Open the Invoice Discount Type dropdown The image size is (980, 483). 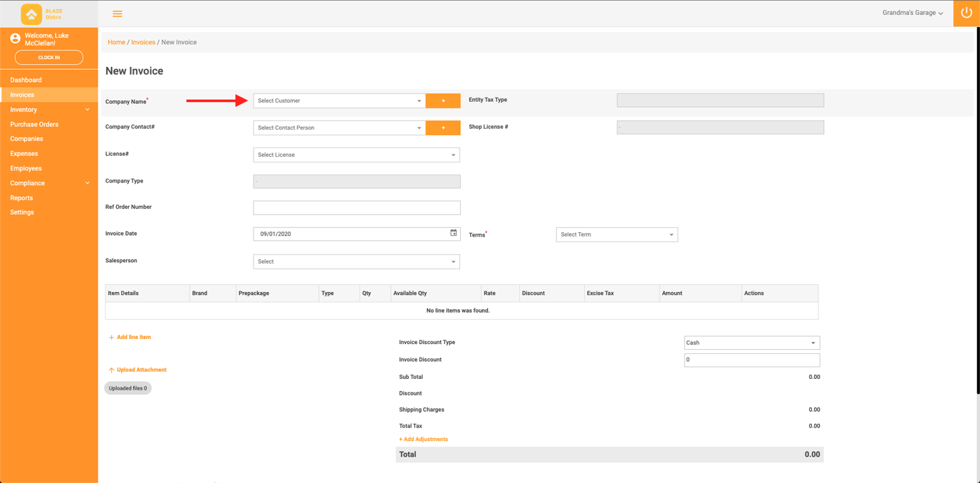pos(751,342)
